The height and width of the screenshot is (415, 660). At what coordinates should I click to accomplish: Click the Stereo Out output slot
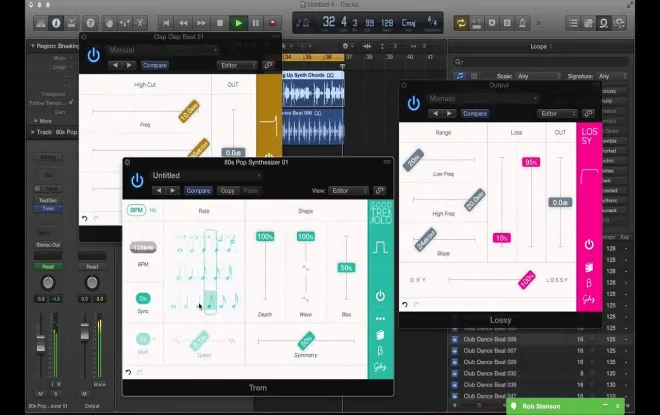click(x=48, y=245)
